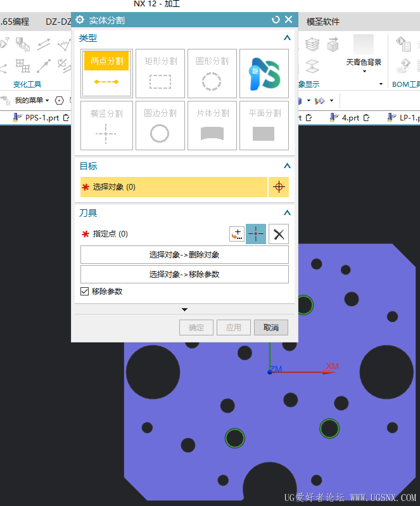Select the 平面分割 split type
420x506 pixels.
tap(264, 126)
